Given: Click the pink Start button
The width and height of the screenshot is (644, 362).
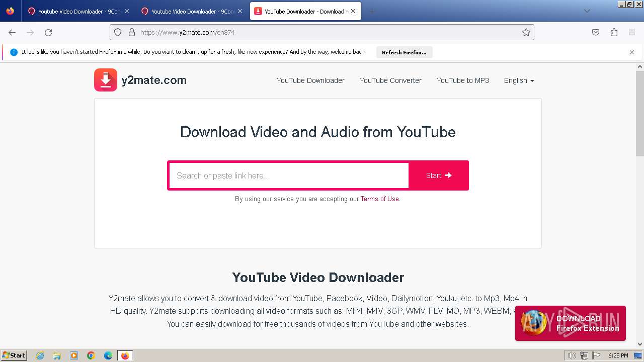Looking at the screenshot, I should point(439,175).
